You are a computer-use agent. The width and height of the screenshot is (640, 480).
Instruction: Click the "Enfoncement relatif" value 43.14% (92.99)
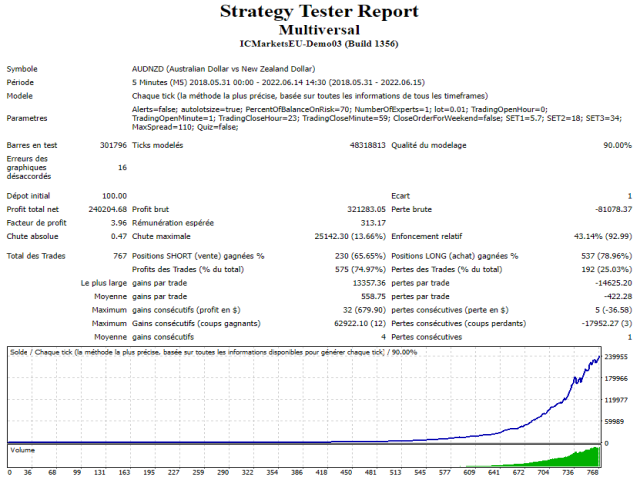pos(603,236)
